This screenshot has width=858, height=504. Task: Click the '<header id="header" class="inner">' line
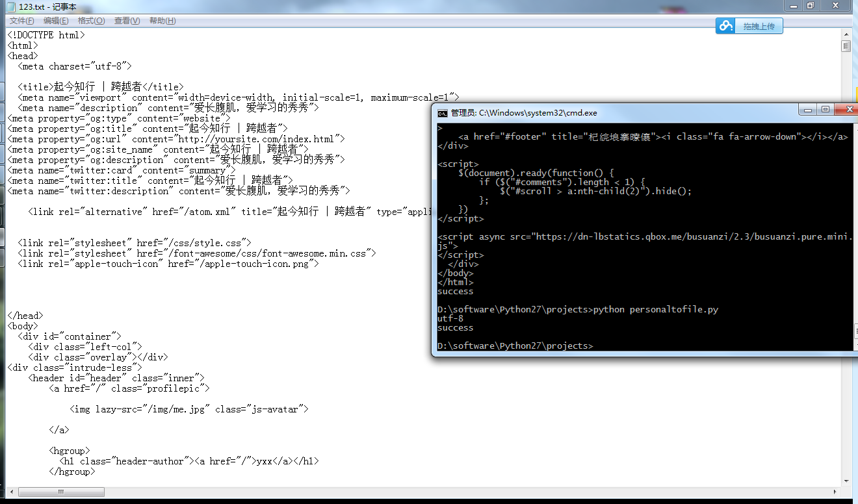(x=116, y=378)
